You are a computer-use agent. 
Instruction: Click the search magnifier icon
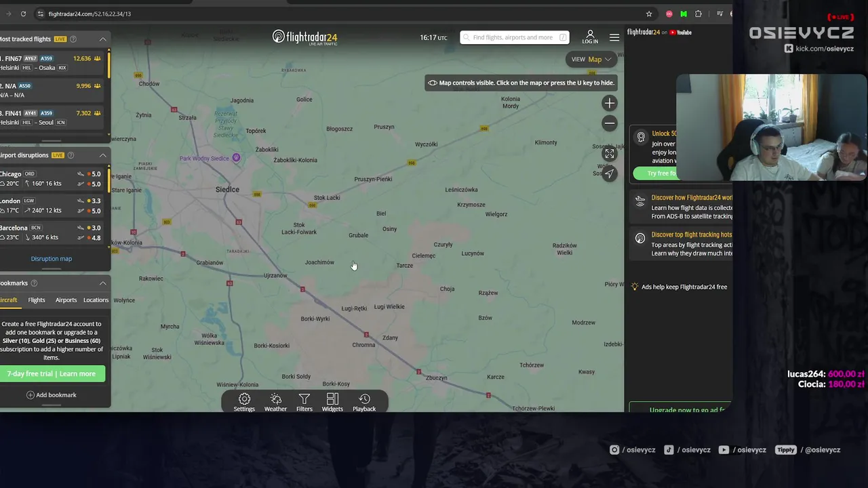click(467, 37)
